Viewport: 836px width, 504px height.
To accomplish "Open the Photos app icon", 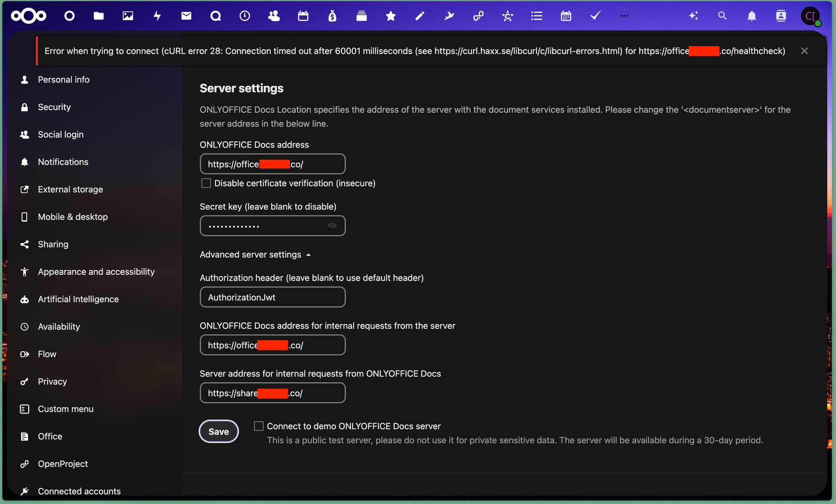I will click(x=128, y=16).
